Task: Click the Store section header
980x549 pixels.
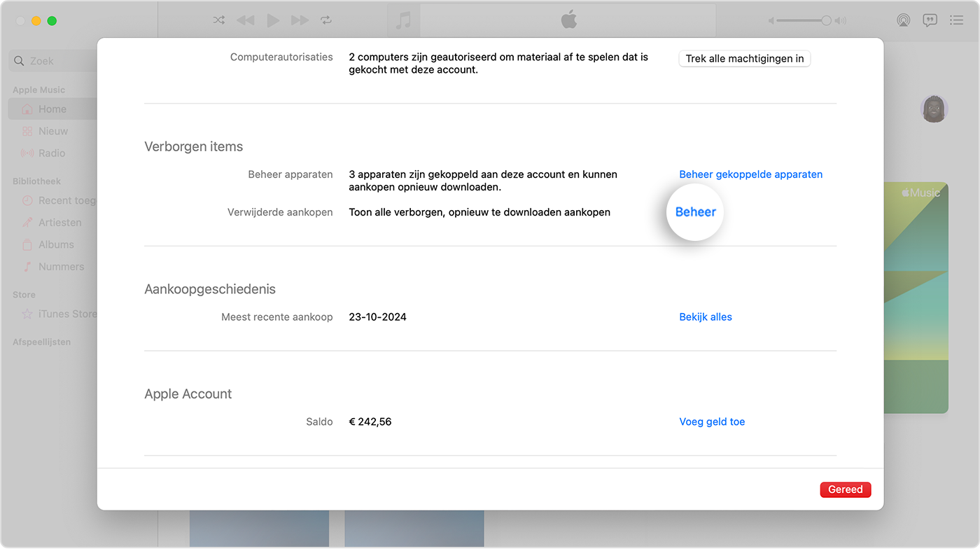Action: 24,294
